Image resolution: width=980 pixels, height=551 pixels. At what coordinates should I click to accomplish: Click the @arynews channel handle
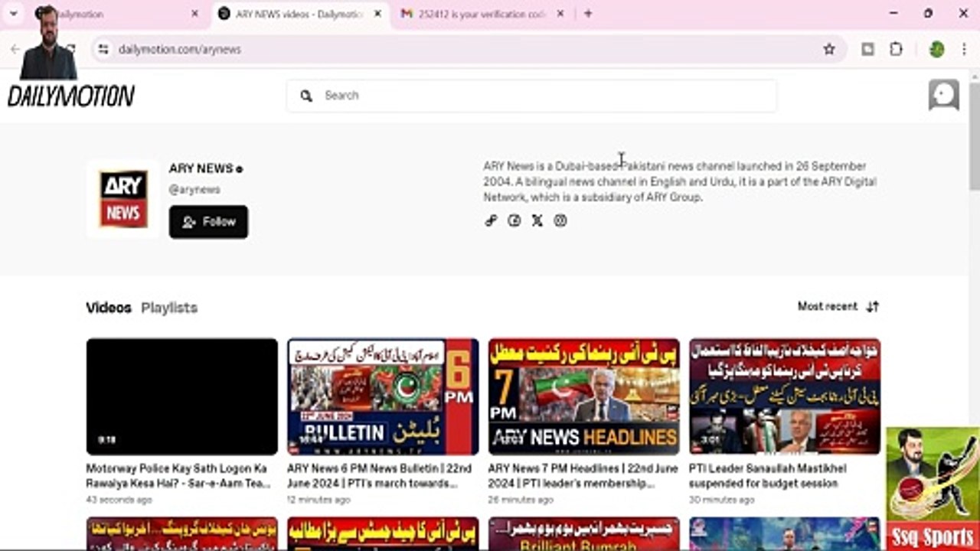[194, 190]
